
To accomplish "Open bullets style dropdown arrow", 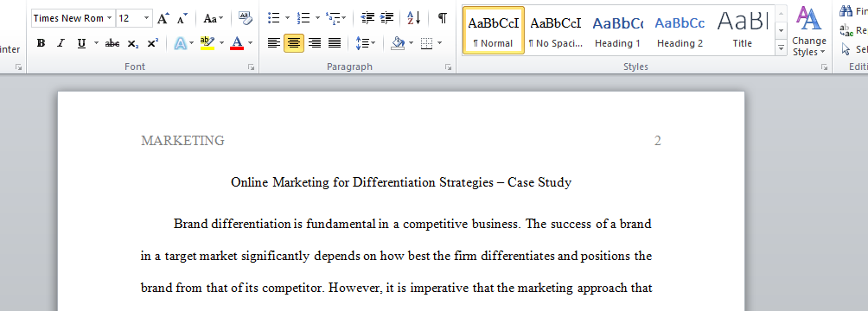I will (287, 18).
